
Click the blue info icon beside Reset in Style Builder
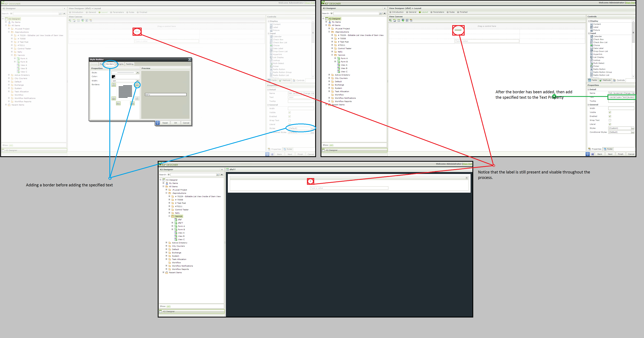click(x=158, y=123)
